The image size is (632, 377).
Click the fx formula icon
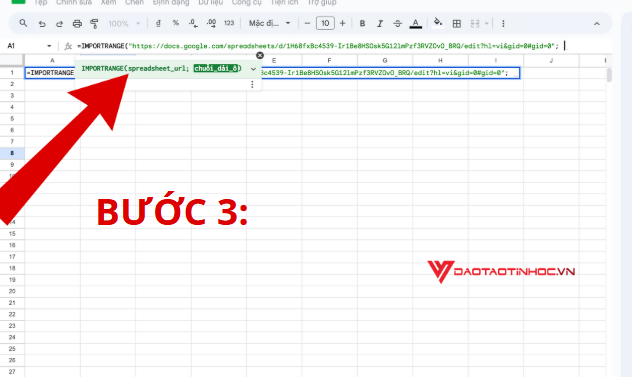68,46
